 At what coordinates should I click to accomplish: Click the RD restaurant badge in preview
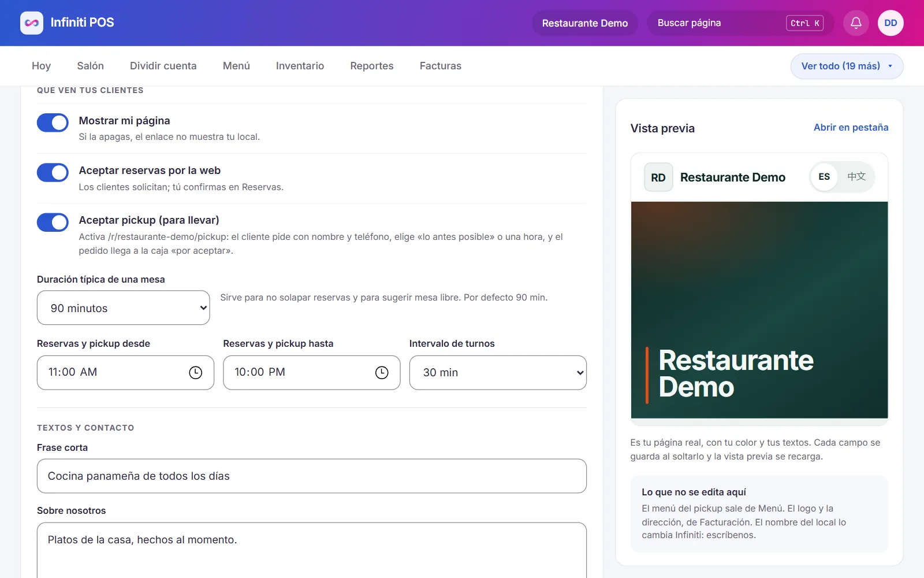658,177
